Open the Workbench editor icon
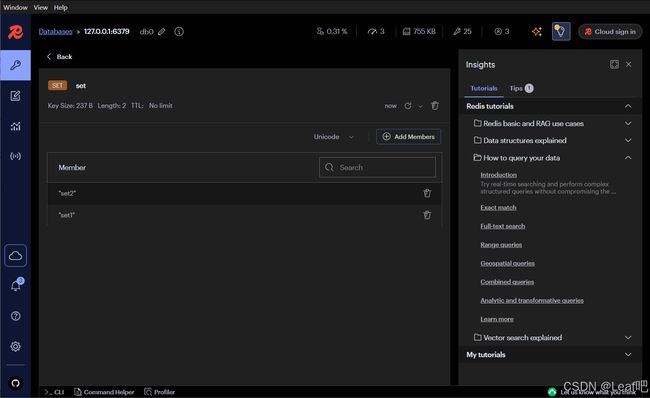The height and width of the screenshot is (398, 650). pos(15,96)
